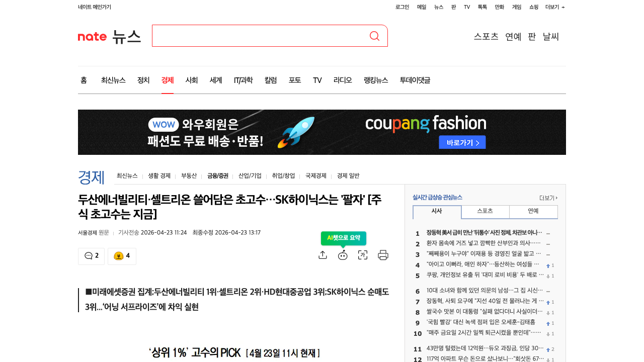This screenshot has height=362, width=644.
Task: Click the print article icon
Action: pyautogui.click(x=383, y=255)
